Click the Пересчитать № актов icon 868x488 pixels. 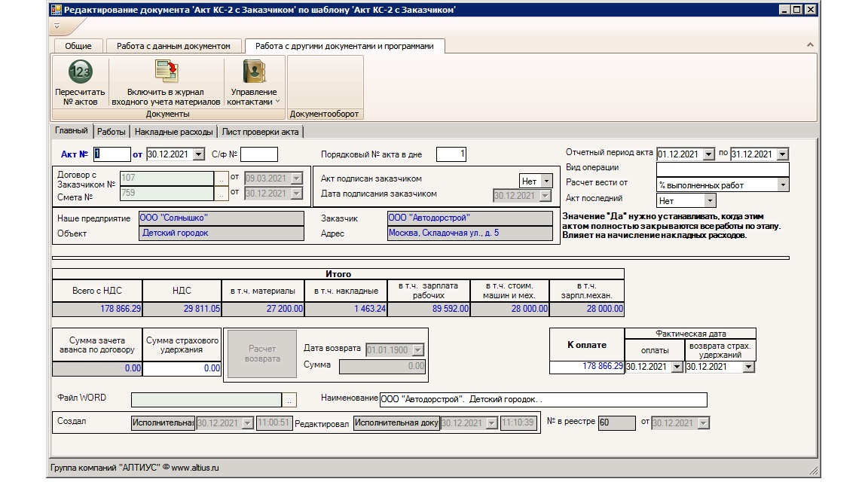(x=80, y=72)
